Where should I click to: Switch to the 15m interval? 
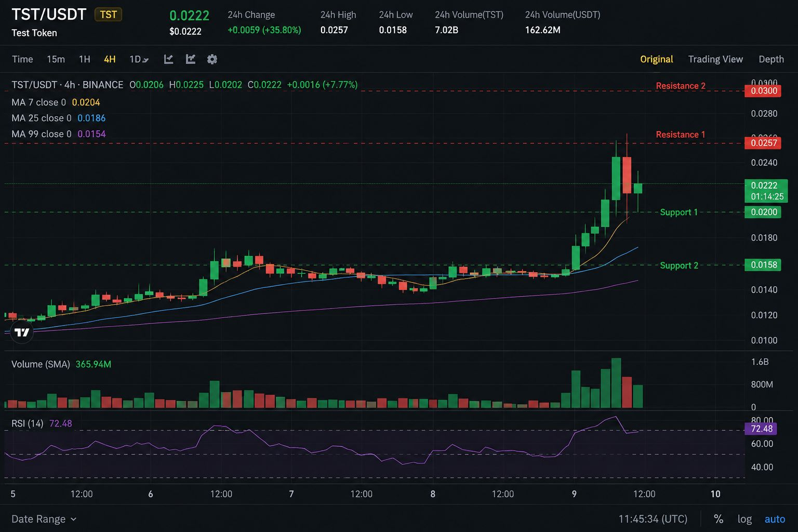[x=56, y=59]
